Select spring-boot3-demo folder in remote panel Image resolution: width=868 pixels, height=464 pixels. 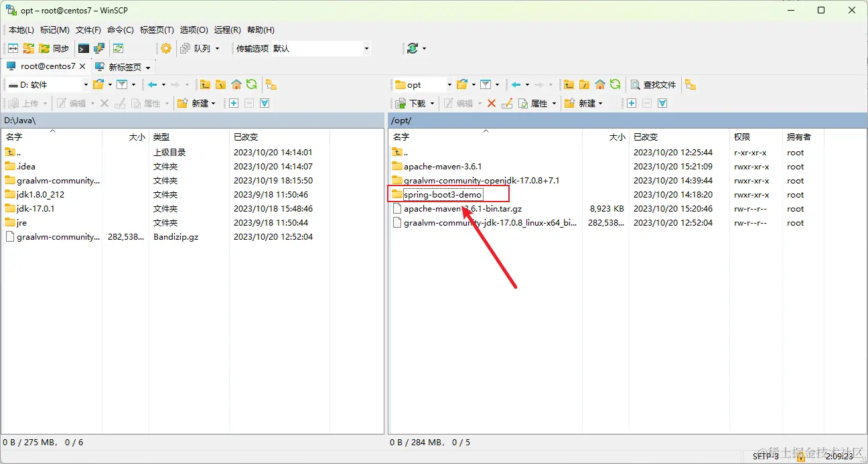[443, 195]
